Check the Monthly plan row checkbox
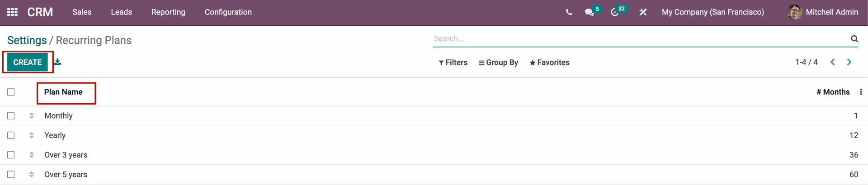868x185 pixels. click(11, 116)
